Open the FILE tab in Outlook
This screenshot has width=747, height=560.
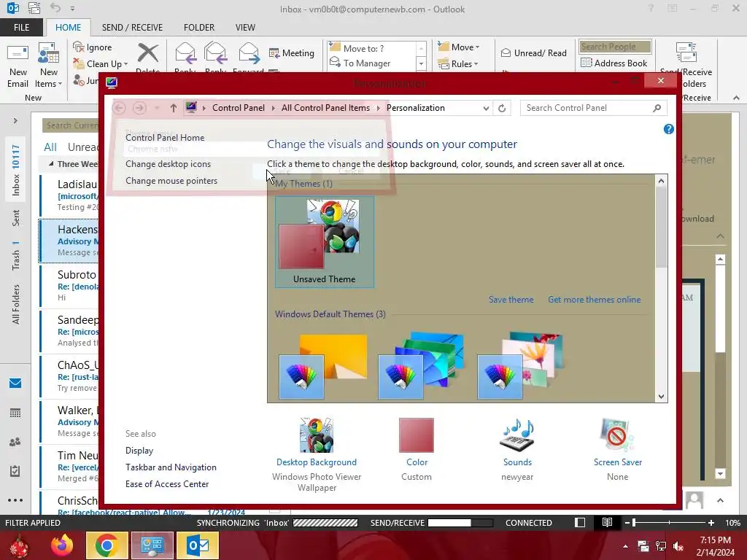coord(21,28)
